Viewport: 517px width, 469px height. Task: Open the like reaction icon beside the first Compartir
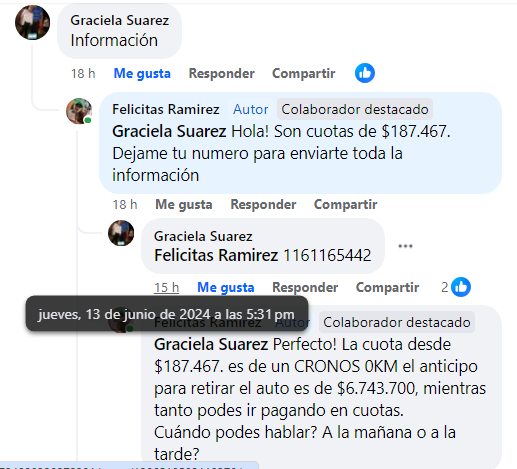click(x=365, y=73)
